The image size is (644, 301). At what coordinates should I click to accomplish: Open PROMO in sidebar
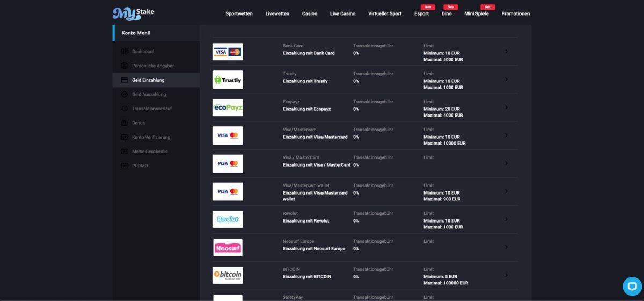point(140,166)
